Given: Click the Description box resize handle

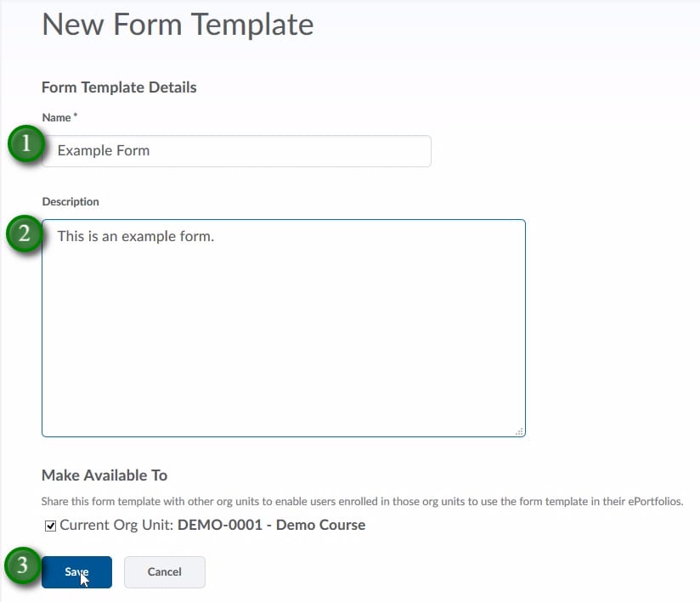Looking at the screenshot, I should [x=519, y=430].
